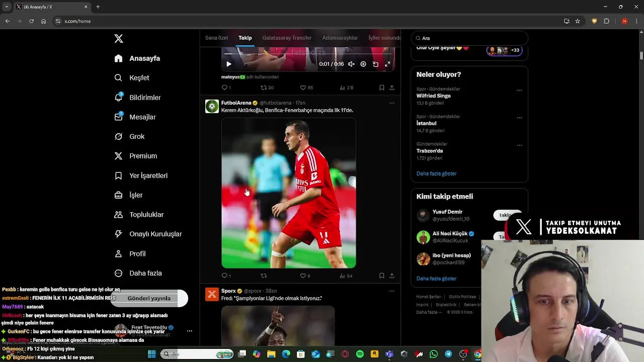Viewport: 644px width, 362px height.
Task: Open Telegram from the taskbar
Action: pyautogui.click(x=448, y=354)
